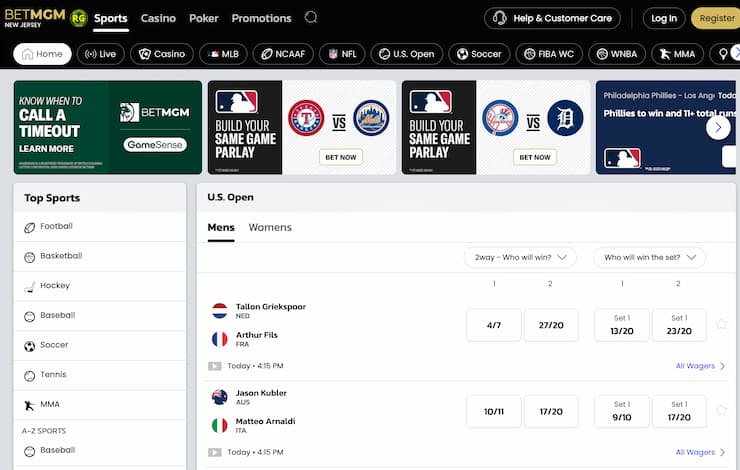This screenshot has width=740, height=470.
Task: Click video stream icon for Kubler match
Action: click(x=215, y=452)
